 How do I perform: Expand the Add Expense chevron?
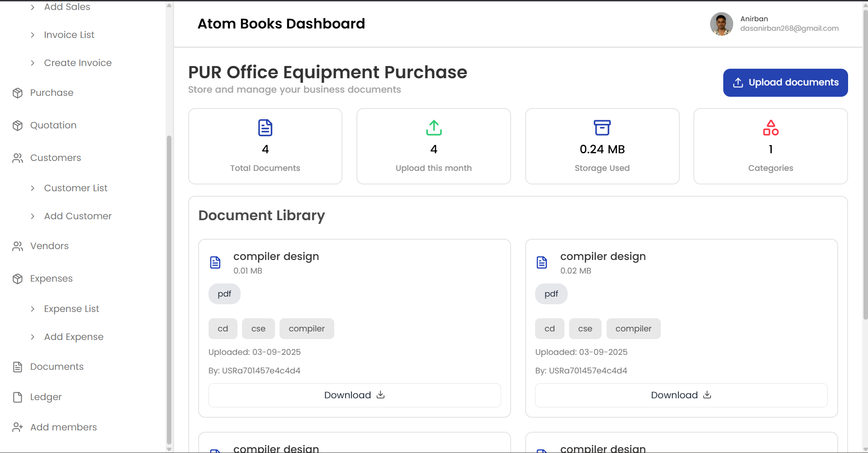tap(33, 337)
